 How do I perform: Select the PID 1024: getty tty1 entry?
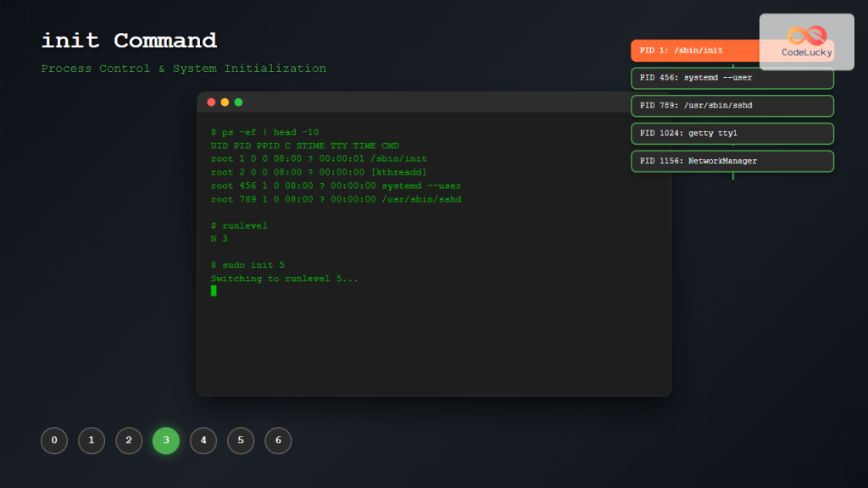pos(732,133)
